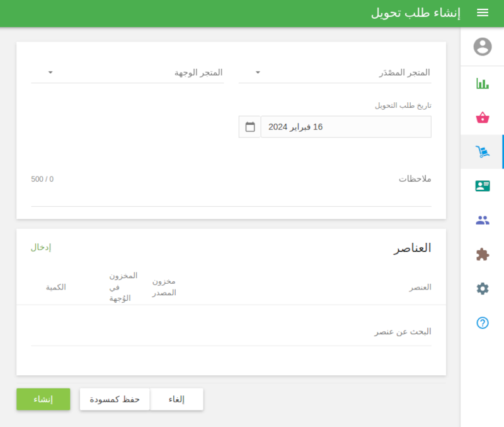Open the employee ID card icon
This screenshot has width=504, height=427.
click(x=482, y=186)
